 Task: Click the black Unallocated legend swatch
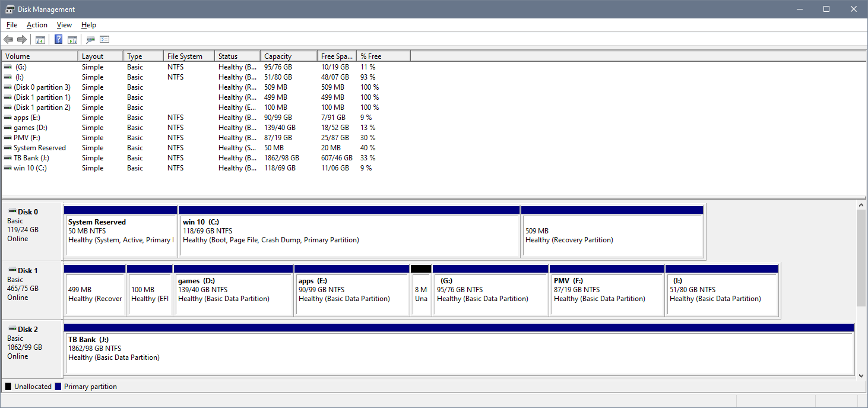click(x=8, y=387)
